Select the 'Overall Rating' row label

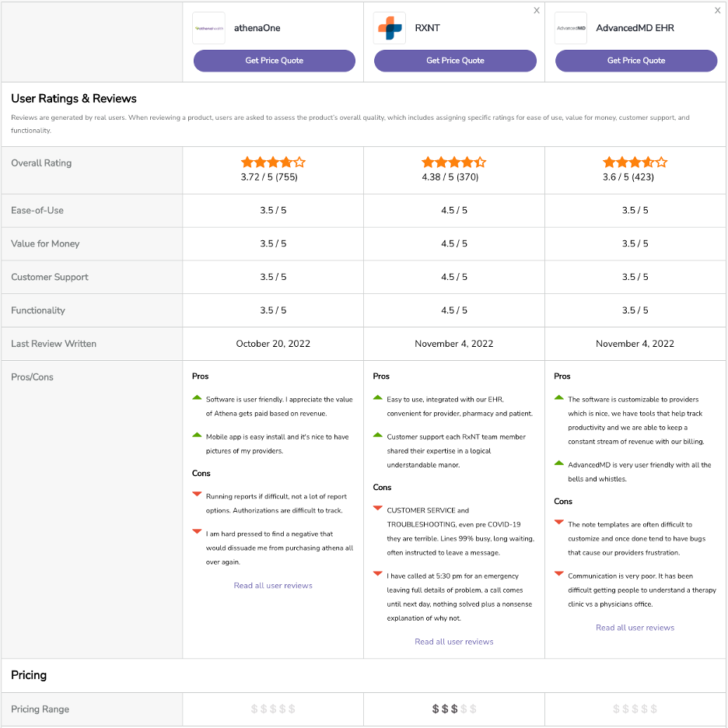pyautogui.click(x=41, y=163)
